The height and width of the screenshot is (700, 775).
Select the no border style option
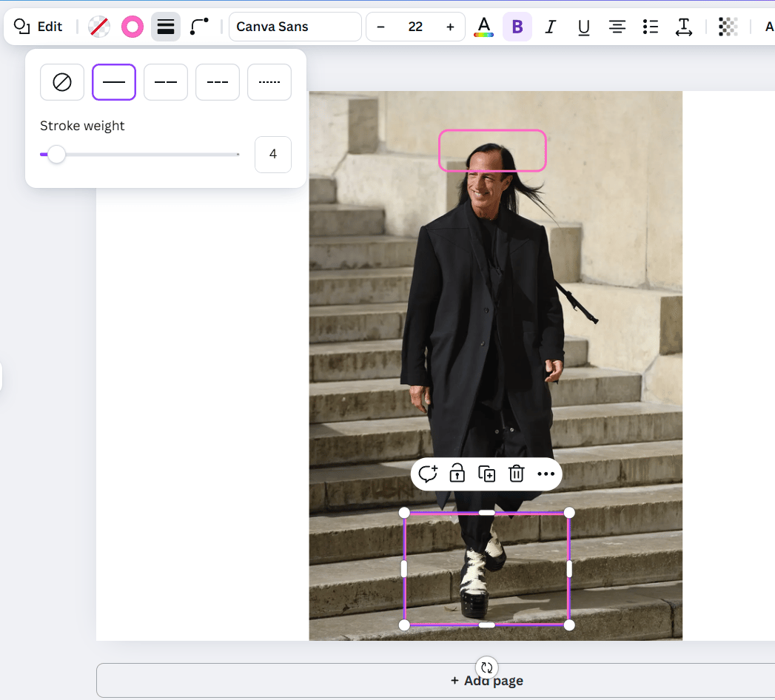click(62, 81)
